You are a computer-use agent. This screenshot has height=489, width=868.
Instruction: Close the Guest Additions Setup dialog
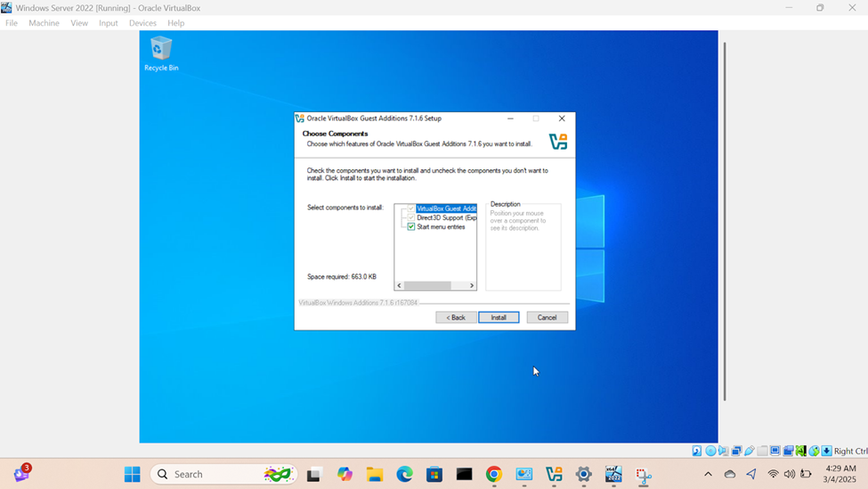[562, 118]
